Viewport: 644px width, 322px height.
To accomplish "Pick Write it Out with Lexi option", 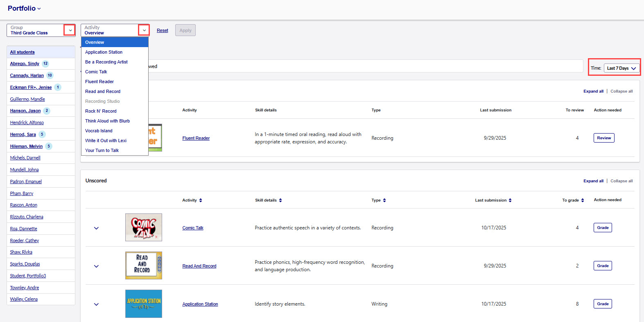I will coord(106,141).
